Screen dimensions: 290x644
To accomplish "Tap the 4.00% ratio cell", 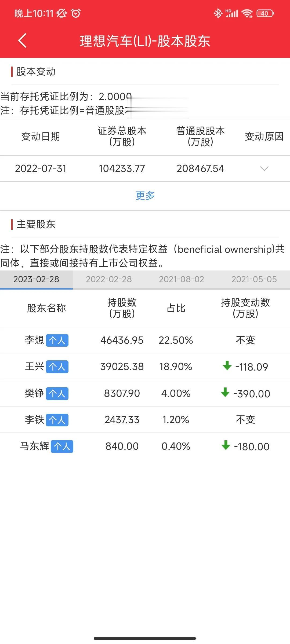I will click(x=176, y=393).
